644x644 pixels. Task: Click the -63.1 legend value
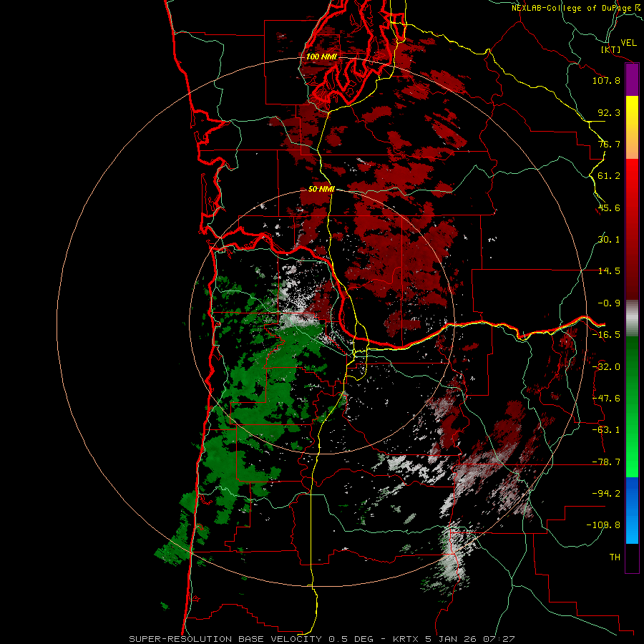click(x=606, y=430)
